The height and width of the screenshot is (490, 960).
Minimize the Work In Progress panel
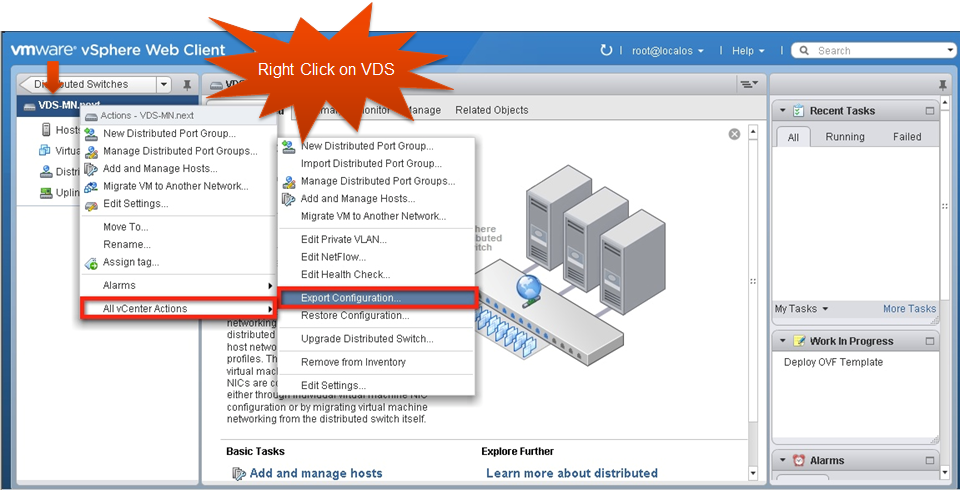[929, 341]
